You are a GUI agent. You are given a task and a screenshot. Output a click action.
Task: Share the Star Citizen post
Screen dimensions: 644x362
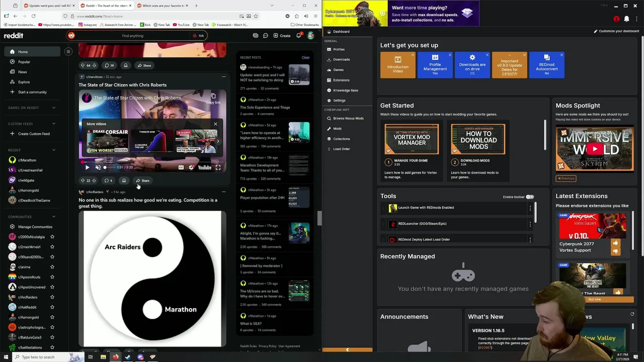pos(143,180)
